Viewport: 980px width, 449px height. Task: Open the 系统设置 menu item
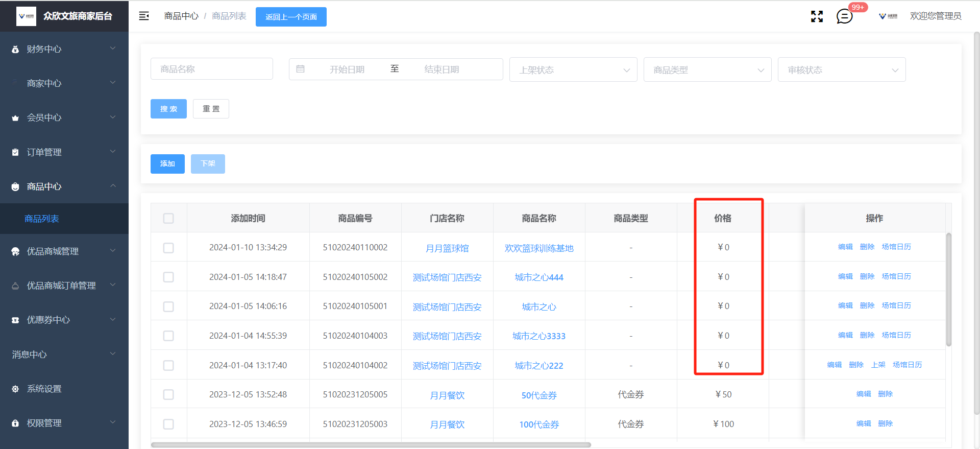click(x=64, y=389)
